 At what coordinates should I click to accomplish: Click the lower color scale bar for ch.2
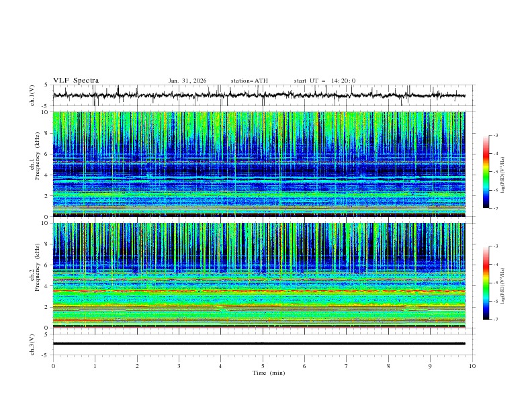[486, 283]
